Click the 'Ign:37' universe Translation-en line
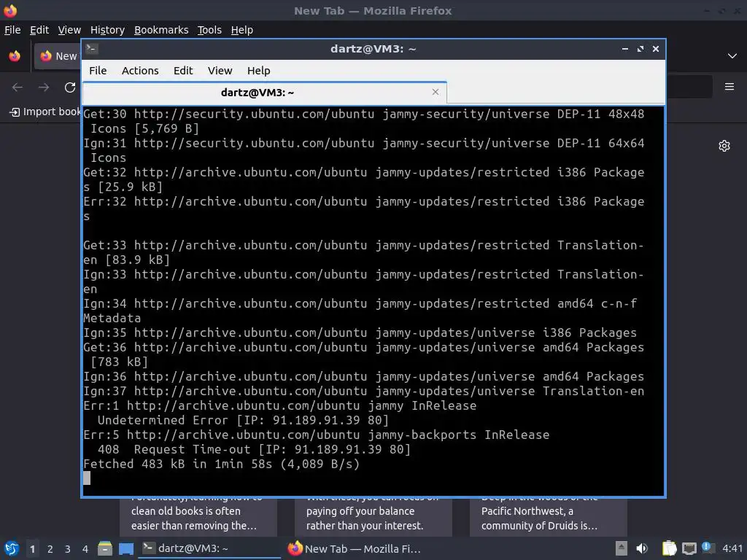Image resolution: width=747 pixels, height=560 pixels. (x=363, y=391)
